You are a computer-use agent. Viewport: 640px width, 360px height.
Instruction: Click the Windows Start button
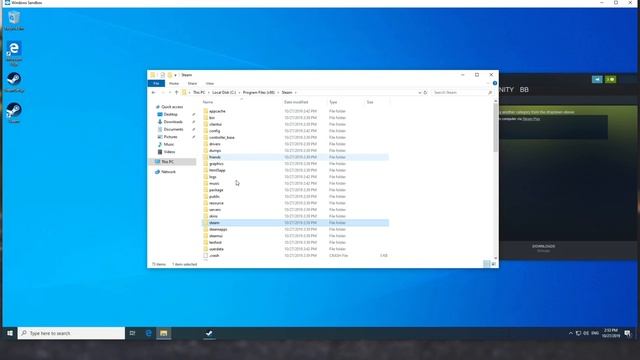(10, 333)
